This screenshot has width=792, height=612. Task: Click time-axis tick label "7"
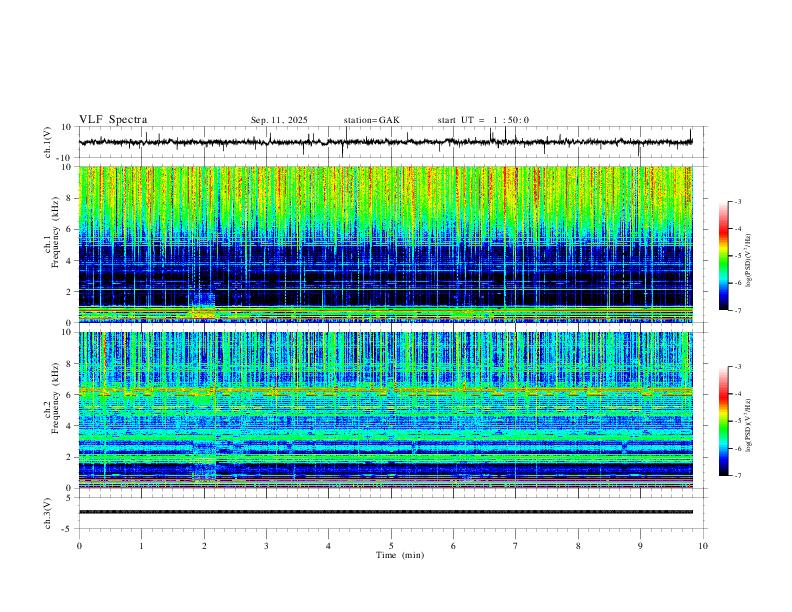516,546
